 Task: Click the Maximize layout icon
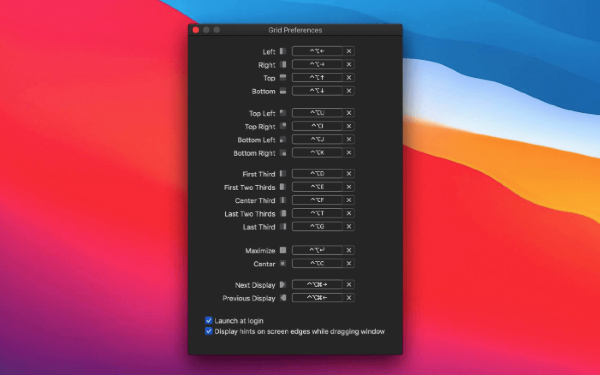pos(283,250)
